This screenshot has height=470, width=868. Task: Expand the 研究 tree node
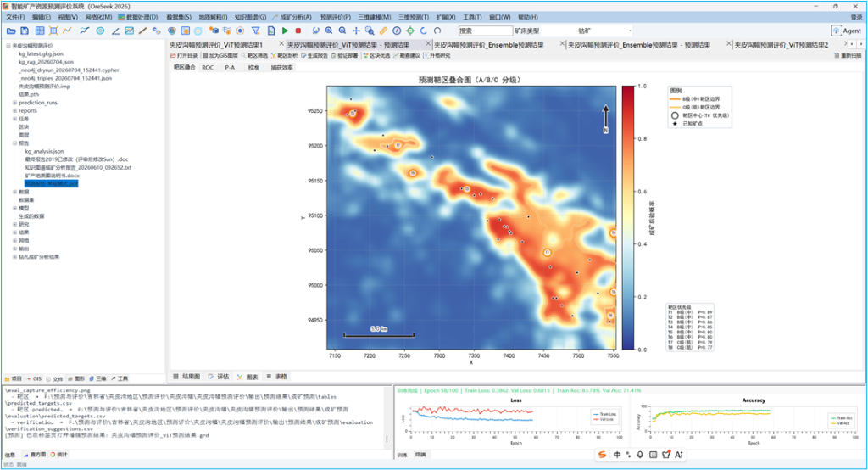[15, 225]
